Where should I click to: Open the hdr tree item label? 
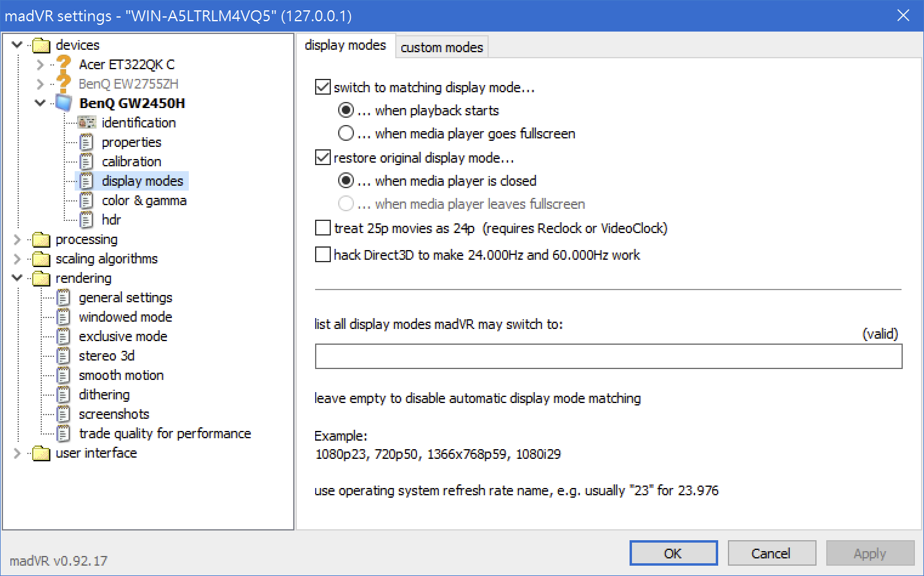[x=112, y=220]
